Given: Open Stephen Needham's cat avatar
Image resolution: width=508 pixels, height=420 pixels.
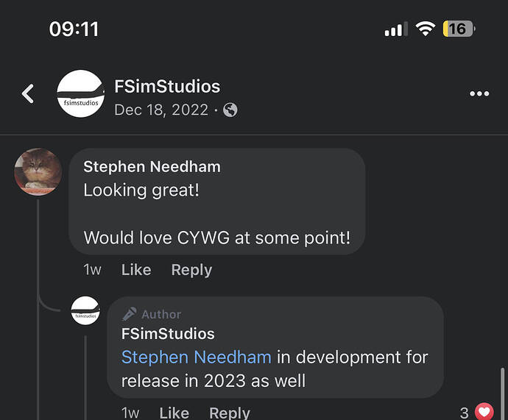Looking at the screenshot, I should pyautogui.click(x=38, y=171).
